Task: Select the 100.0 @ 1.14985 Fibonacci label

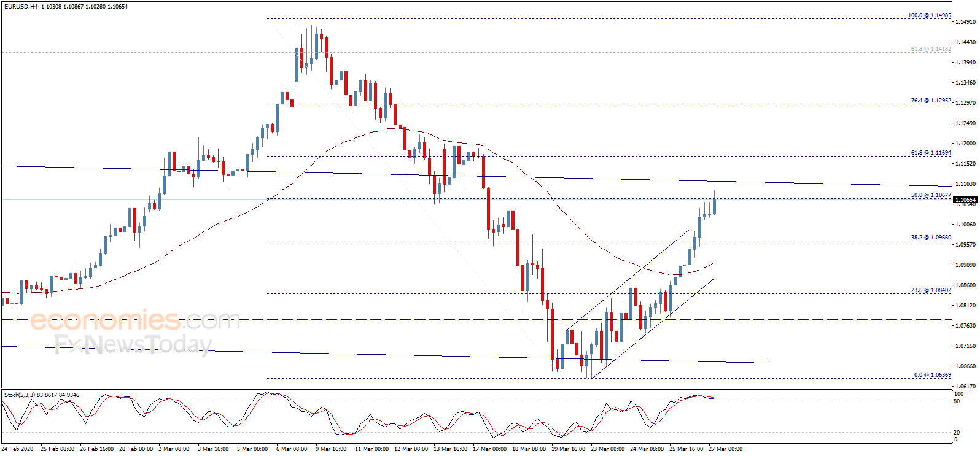Action: 930,15
